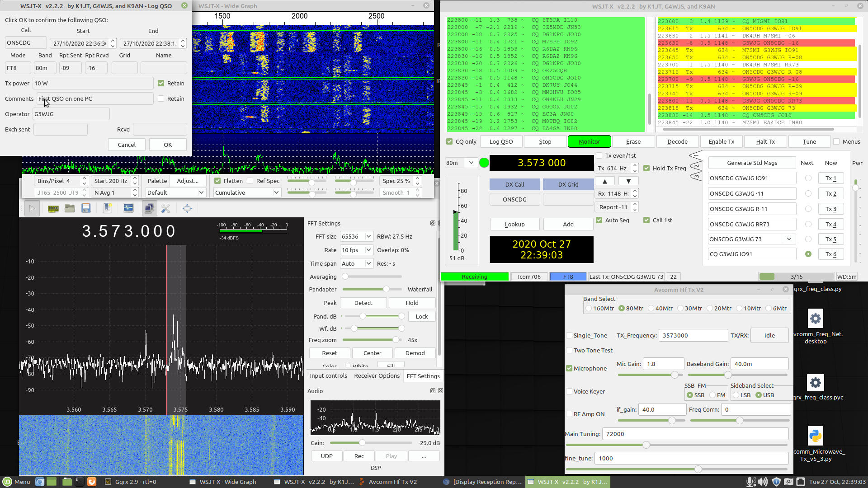The width and height of the screenshot is (868, 488).
Task: Click the load settings folder icon
Action: (70, 208)
